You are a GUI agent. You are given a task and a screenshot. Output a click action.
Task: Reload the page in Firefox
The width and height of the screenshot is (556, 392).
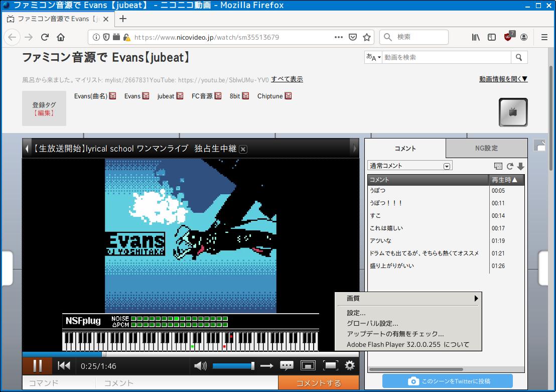pyautogui.click(x=45, y=37)
